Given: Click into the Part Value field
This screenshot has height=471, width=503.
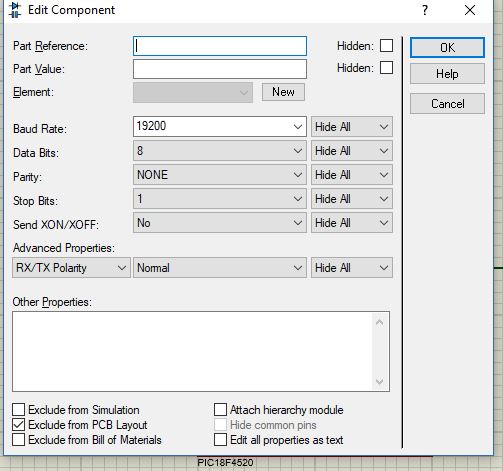Looking at the screenshot, I should pos(220,69).
